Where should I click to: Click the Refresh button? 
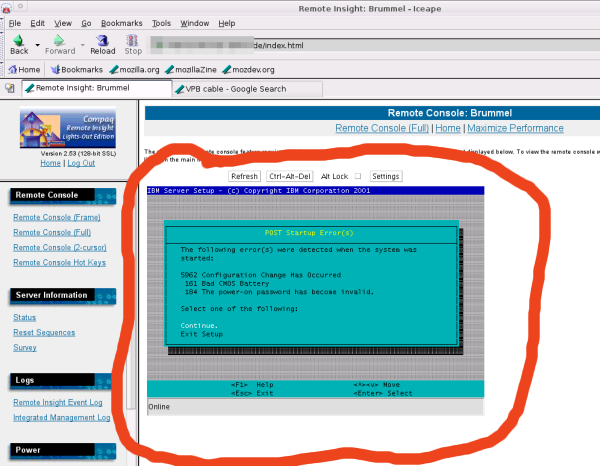click(x=244, y=176)
